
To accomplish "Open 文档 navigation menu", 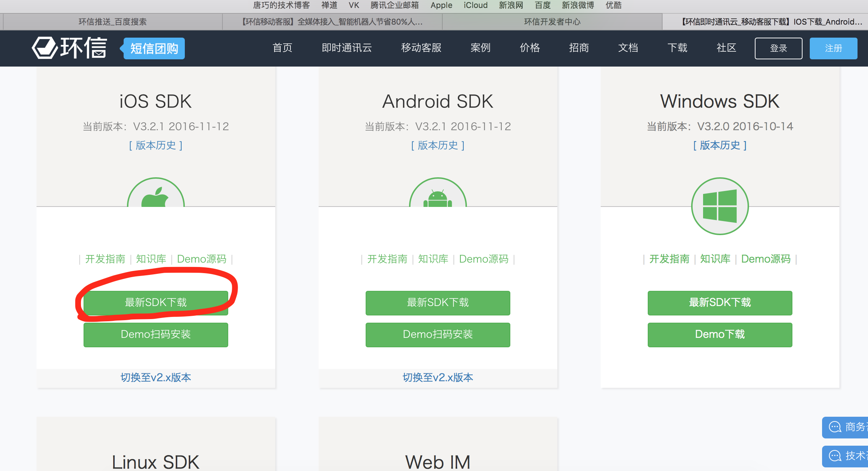I will click(628, 48).
